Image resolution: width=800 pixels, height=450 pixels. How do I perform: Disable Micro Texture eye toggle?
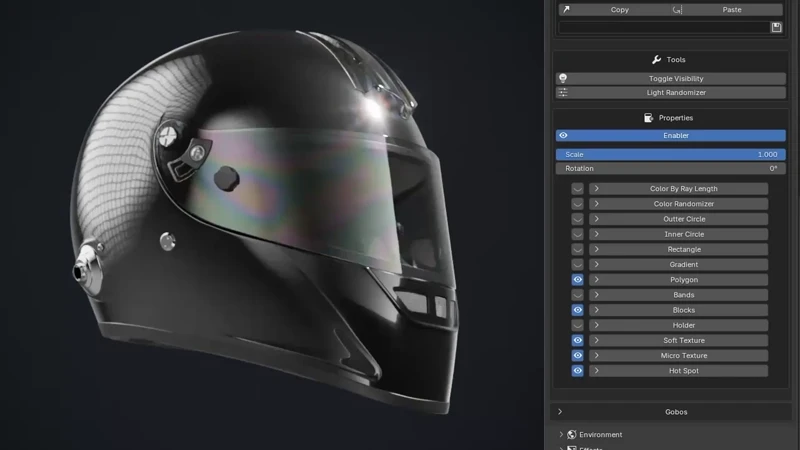[x=578, y=356]
